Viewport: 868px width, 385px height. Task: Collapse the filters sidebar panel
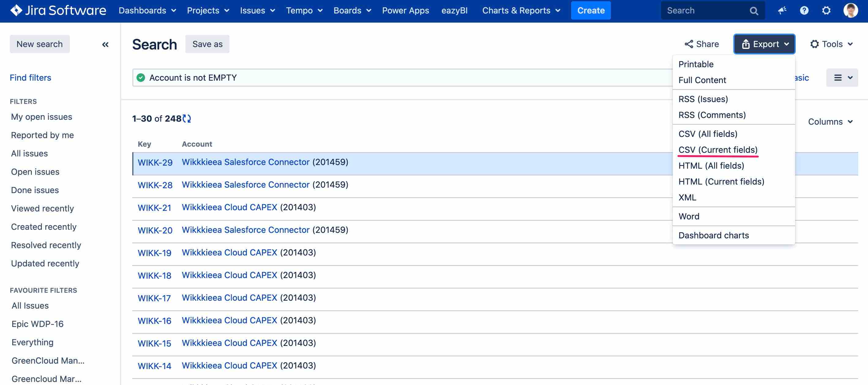point(105,44)
